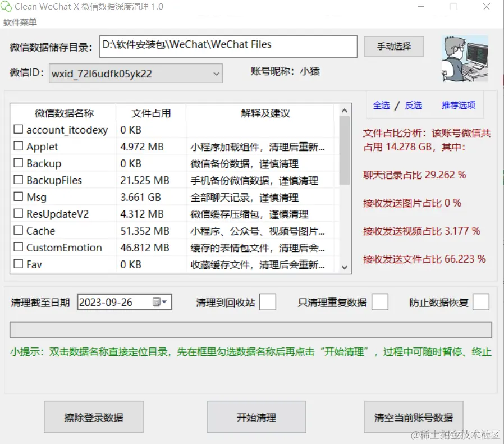Click 接收发送视频占比 3.177 % text

[x=421, y=231]
